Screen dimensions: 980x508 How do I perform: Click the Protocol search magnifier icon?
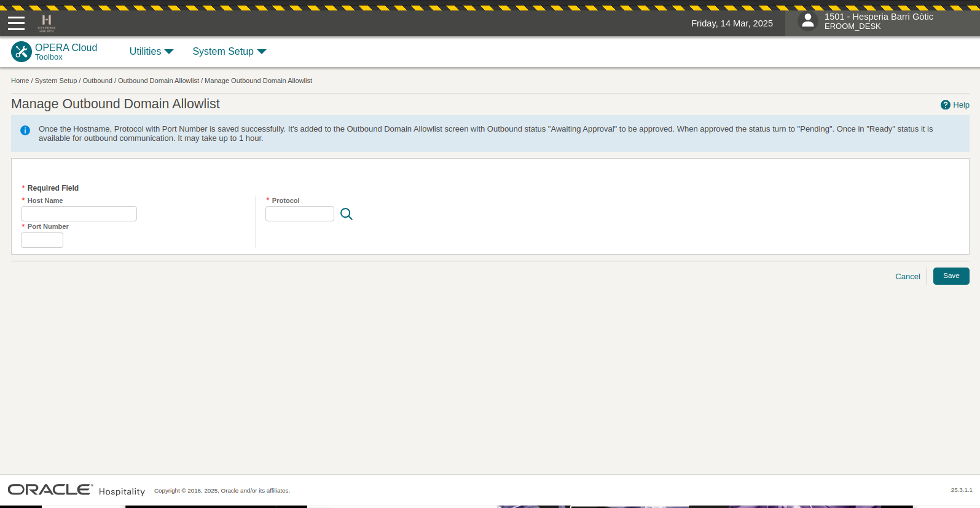tap(347, 214)
